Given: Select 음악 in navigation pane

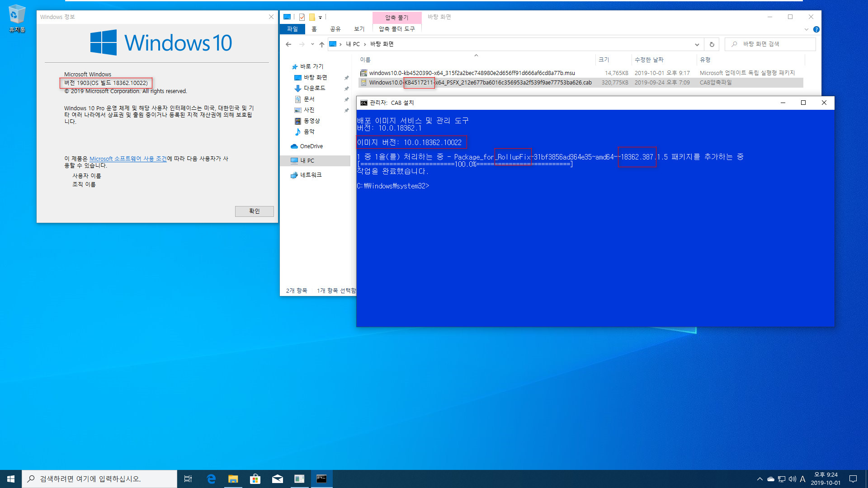Looking at the screenshot, I should [x=309, y=131].
